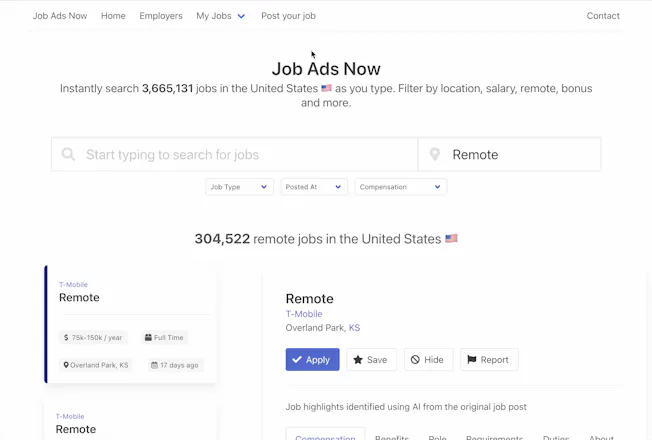
Task: Switch to the Benefits tab
Action: (x=392, y=436)
